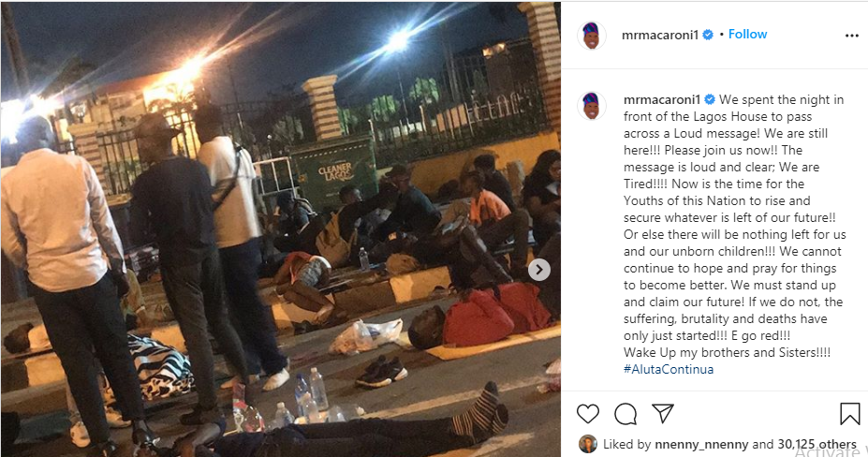Open more options three-dot menu
This screenshot has height=457, width=868.
(x=851, y=36)
